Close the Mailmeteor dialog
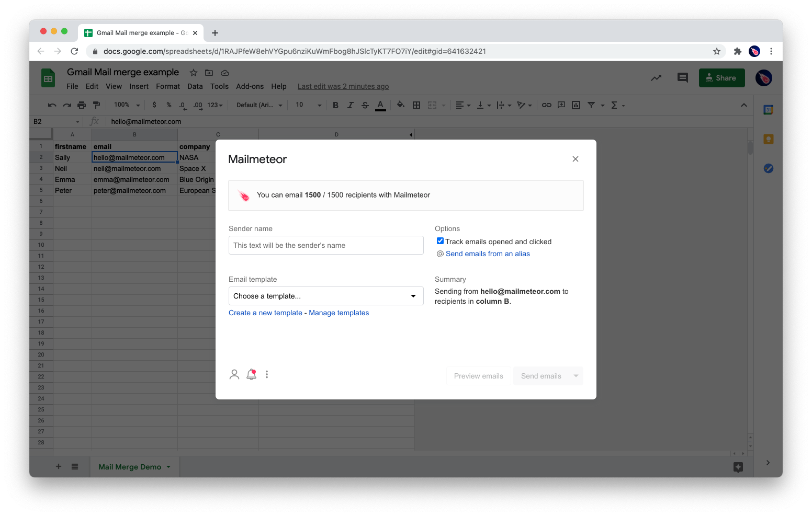812x516 pixels. pyautogui.click(x=576, y=159)
